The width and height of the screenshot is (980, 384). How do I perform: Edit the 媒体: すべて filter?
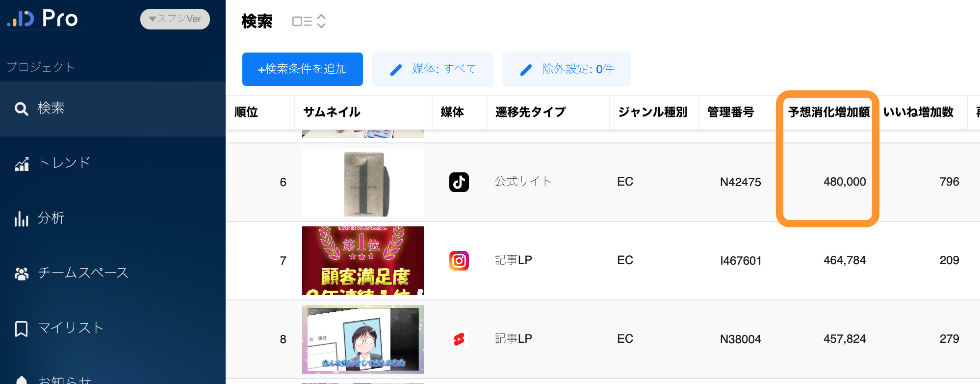[433, 69]
